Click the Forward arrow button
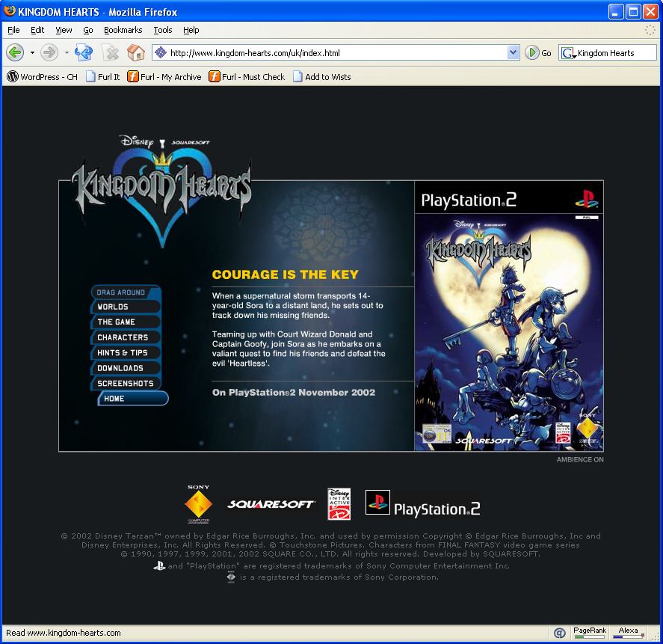 point(49,53)
